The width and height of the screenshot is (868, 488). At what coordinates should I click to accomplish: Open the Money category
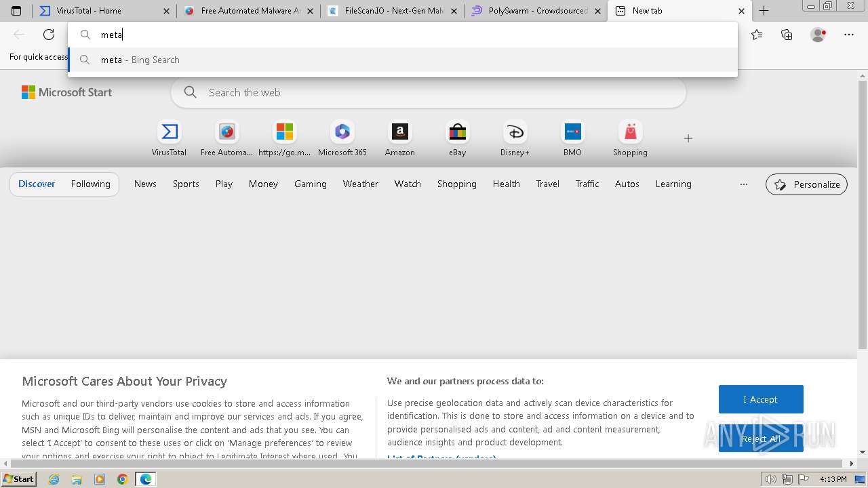coord(263,184)
